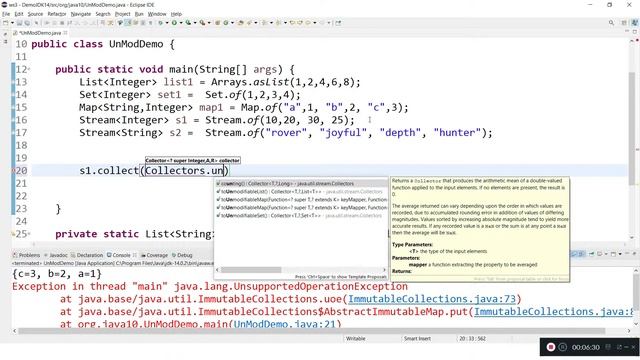Open the Refactor menu
This screenshot has width=640, height=360.
57,14
